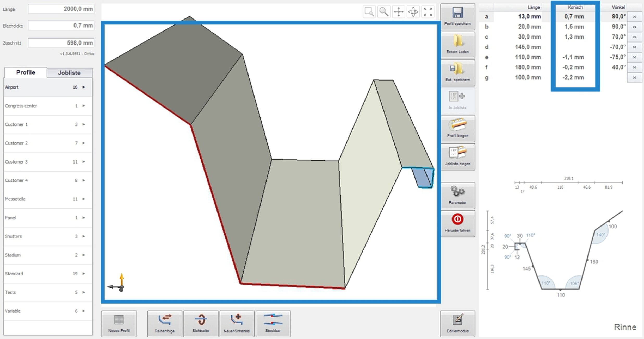Select the Profile tab
This screenshot has width=644, height=339.
click(x=26, y=72)
